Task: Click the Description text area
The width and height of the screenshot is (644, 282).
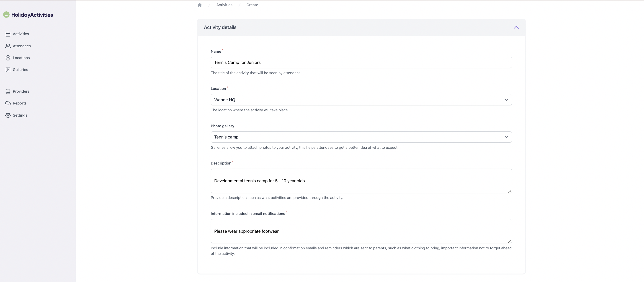Action: coord(361,181)
